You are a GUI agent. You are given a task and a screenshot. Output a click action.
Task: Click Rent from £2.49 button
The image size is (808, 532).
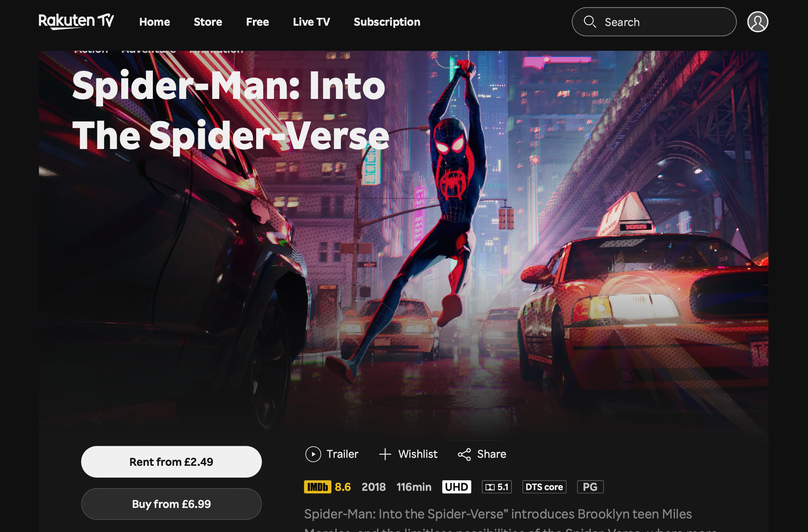[x=171, y=461]
